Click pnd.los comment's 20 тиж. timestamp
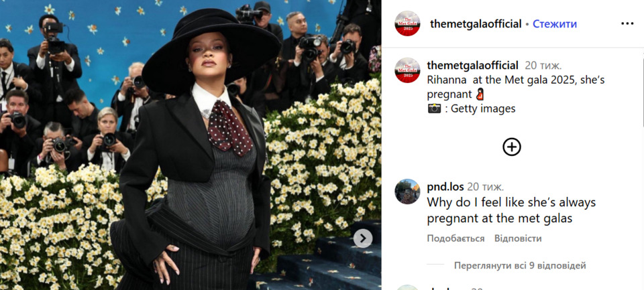 click(x=485, y=187)
